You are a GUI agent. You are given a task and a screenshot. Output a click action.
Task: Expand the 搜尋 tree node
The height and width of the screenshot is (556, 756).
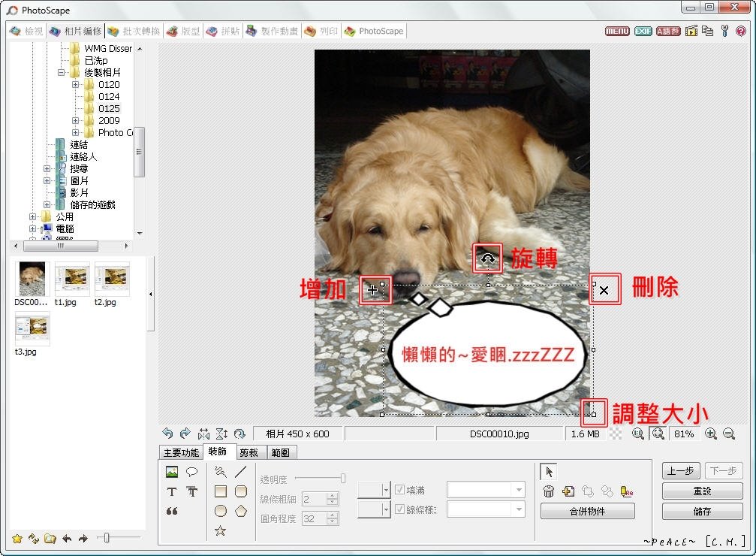(47, 168)
